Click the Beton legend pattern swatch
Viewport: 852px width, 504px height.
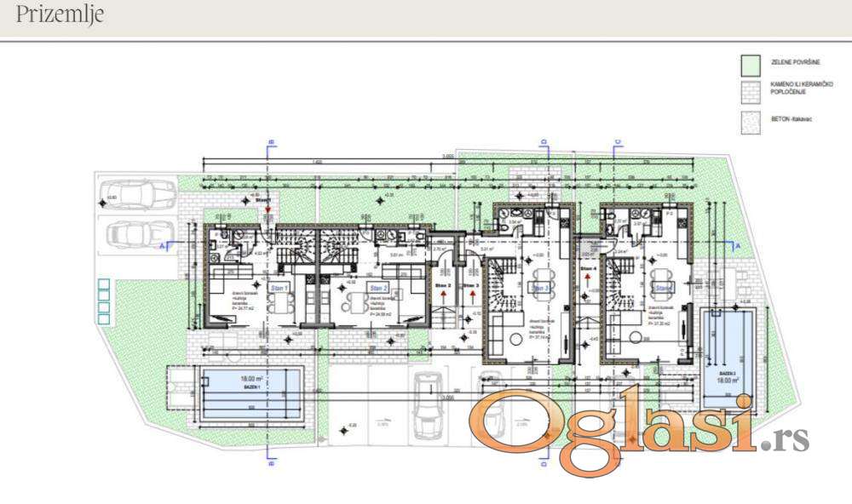pyautogui.click(x=750, y=122)
